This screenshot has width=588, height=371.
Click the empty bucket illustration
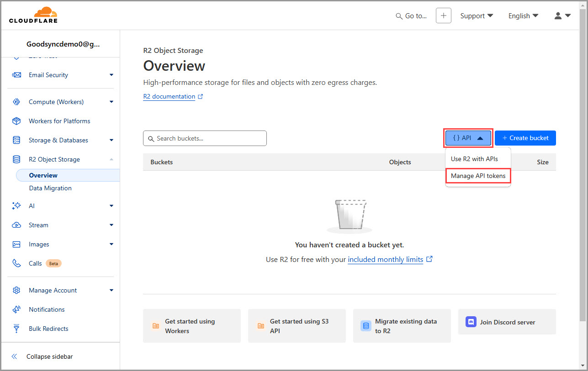coord(350,216)
